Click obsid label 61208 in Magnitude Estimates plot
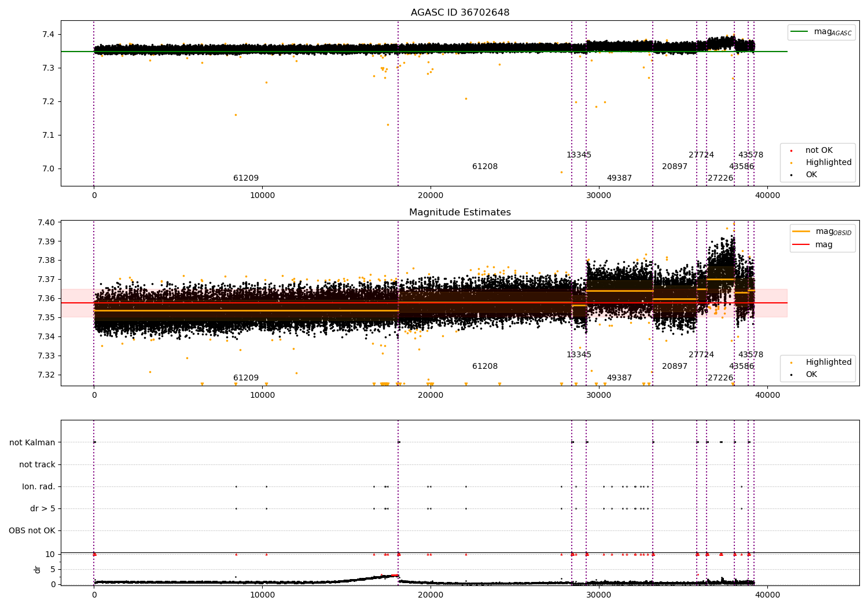Screen dimensions: 868x608 pyautogui.click(x=485, y=366)
